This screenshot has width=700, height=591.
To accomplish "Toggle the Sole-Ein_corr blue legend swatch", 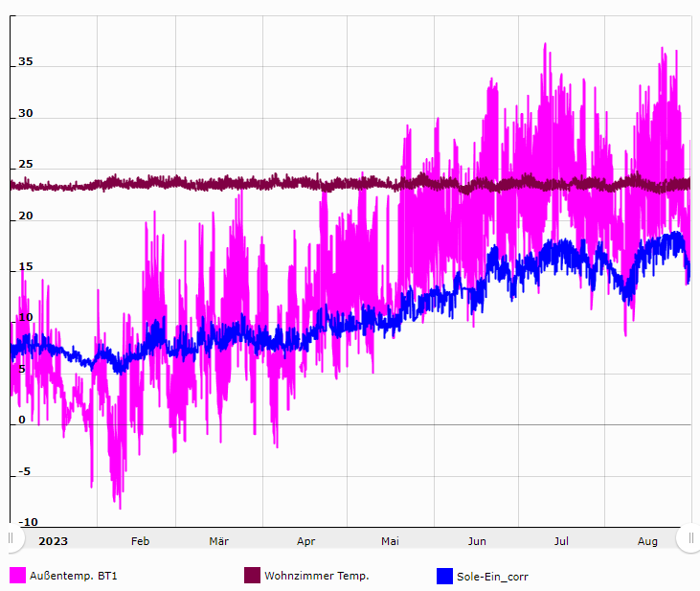I will coord(444,577).
